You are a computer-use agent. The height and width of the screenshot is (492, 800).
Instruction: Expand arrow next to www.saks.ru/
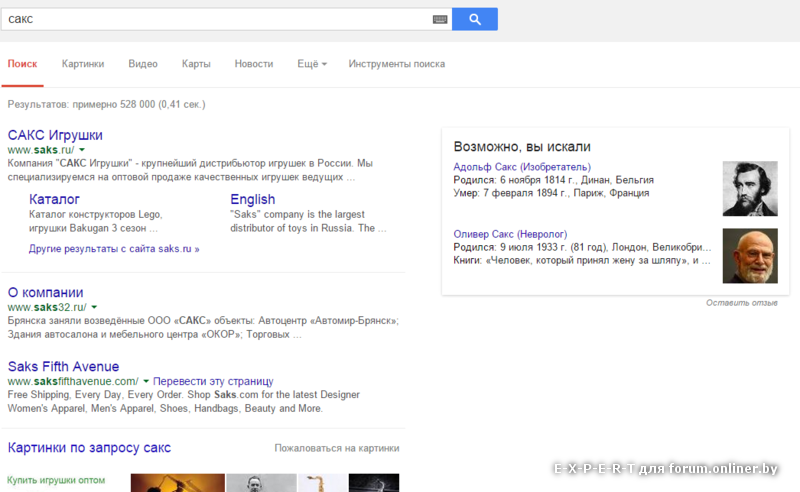pos(82,150)
